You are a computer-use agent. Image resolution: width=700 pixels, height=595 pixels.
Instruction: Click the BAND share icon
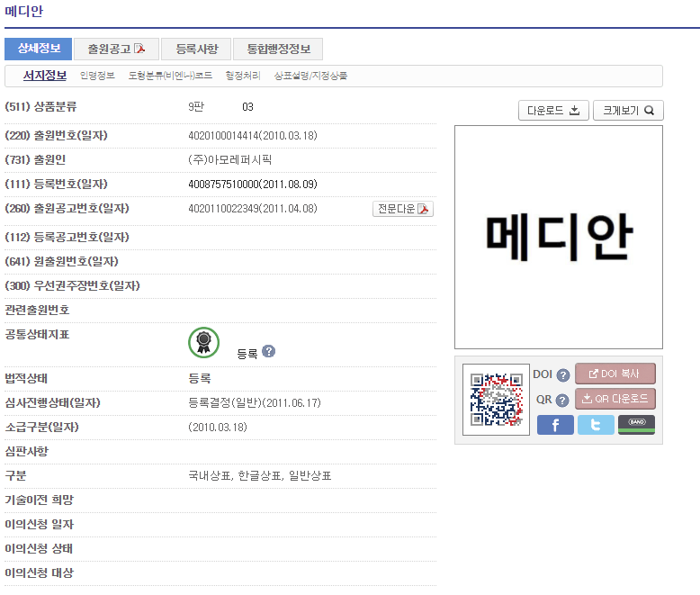636,425
